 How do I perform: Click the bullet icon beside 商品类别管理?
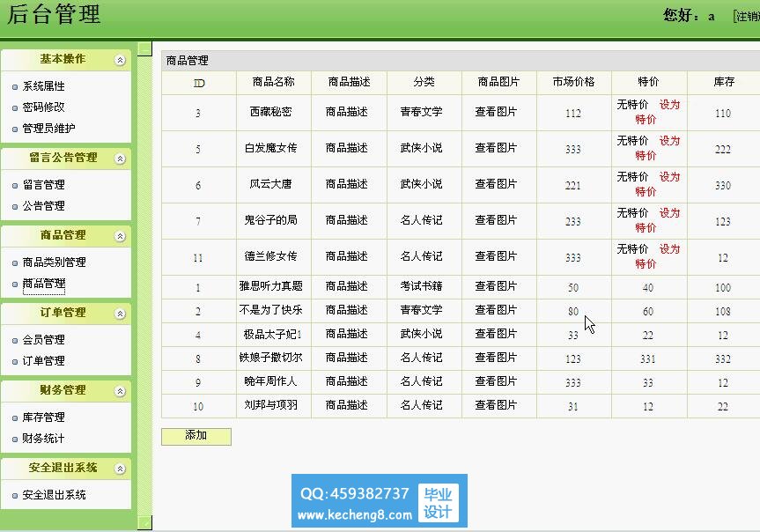(x=15, y=263)
